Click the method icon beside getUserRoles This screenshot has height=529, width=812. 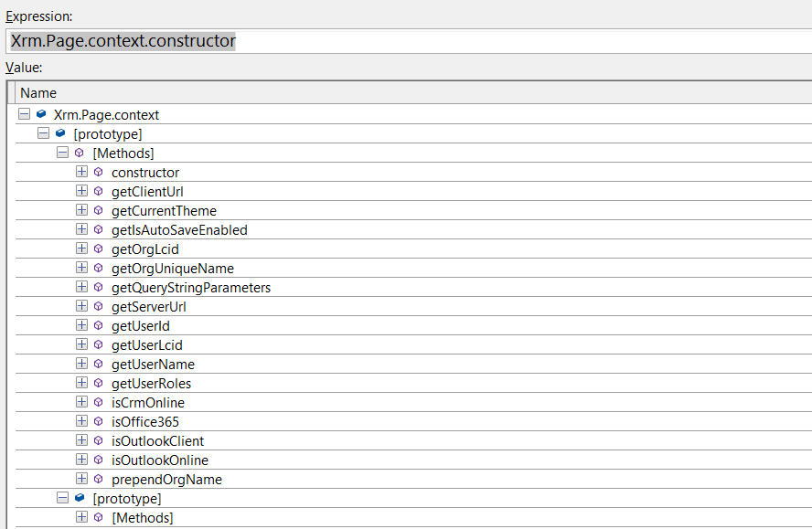99,384
